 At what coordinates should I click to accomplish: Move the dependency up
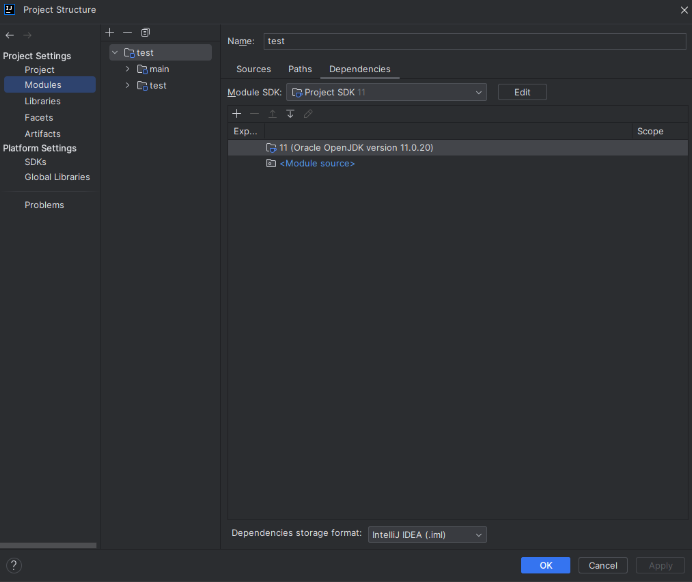pos(272,114)
